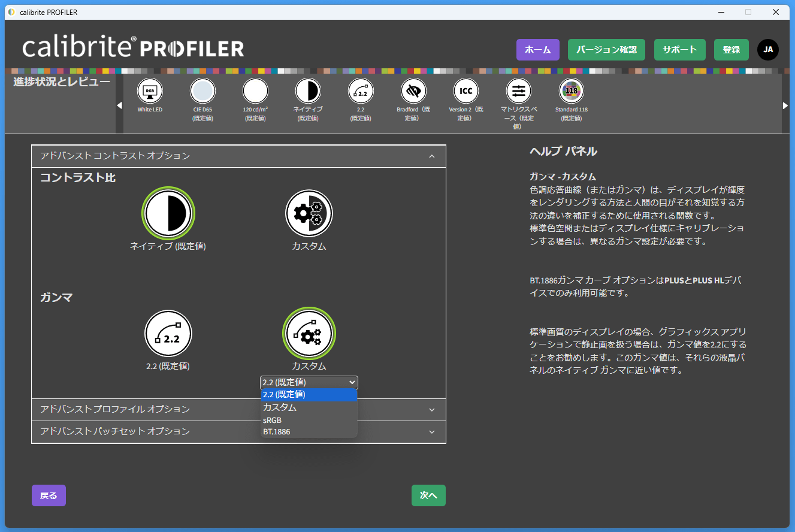Select カスタム gamma option icon
Viewport: 795px width, 532px height.
(x=309, y=333)
